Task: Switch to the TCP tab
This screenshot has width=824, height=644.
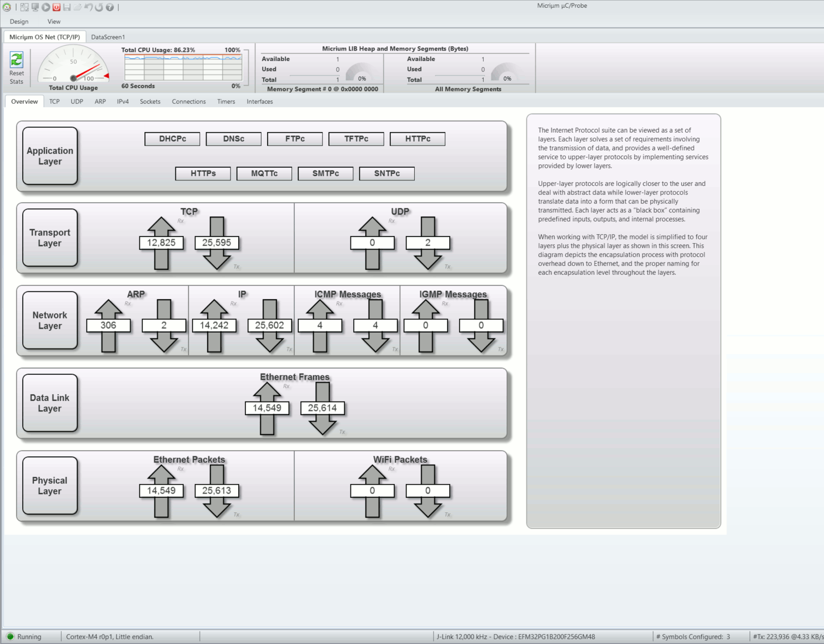Action: 54,102
